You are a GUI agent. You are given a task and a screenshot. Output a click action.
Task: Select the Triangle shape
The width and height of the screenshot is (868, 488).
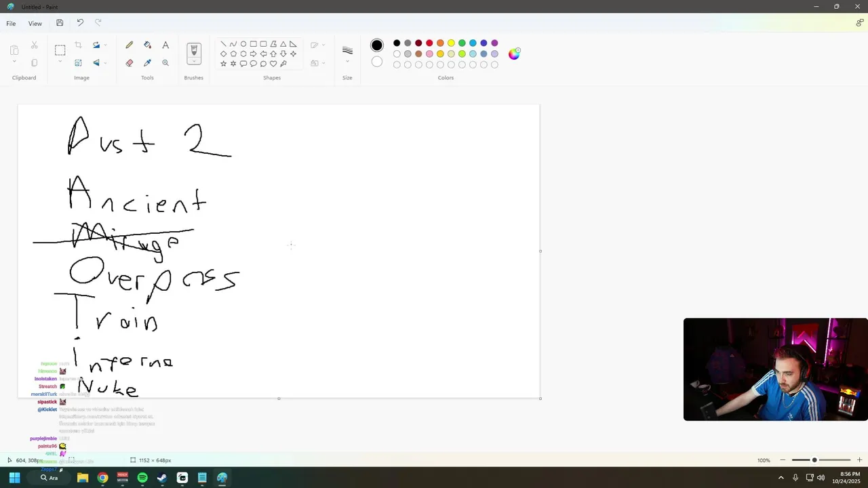tap(283, 44)
